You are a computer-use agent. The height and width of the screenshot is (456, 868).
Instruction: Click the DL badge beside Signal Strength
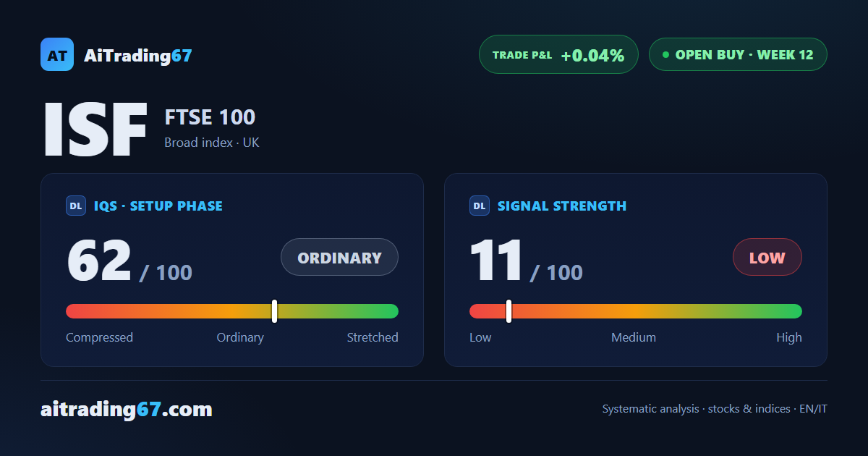click(x=480, y=206)
